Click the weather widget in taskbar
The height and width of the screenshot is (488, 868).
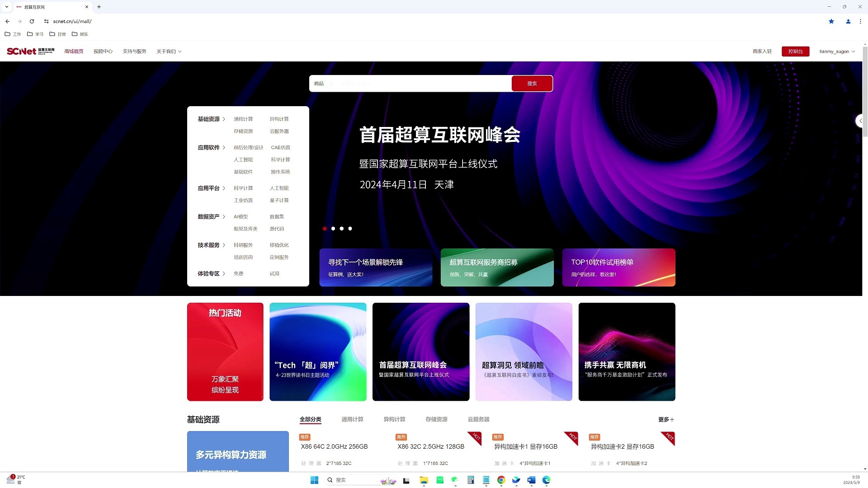click(x=16, y=480)
